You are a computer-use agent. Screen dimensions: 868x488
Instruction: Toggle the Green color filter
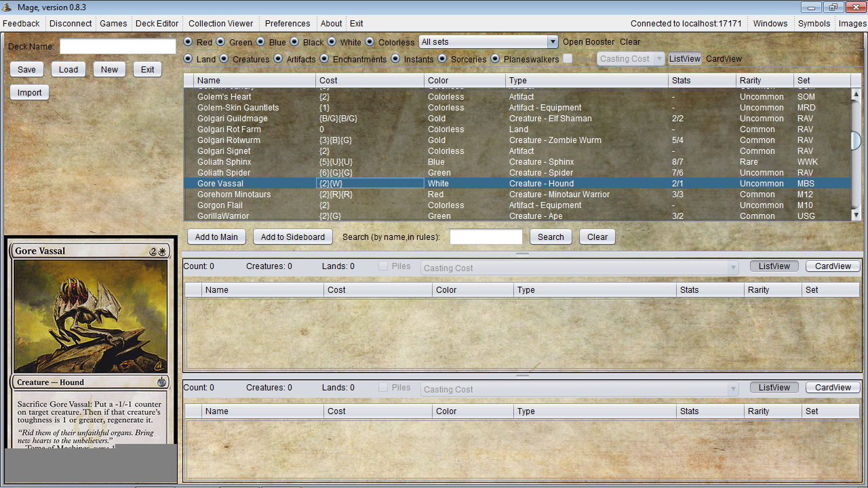220,42
